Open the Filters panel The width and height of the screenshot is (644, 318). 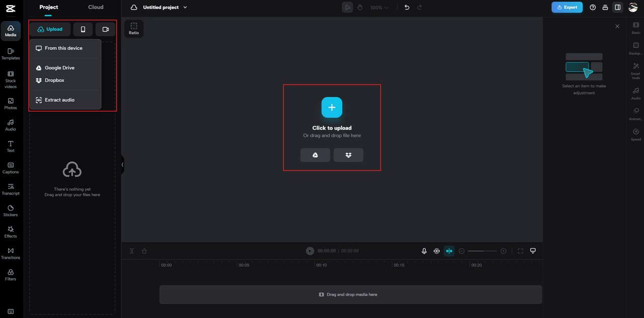(x=11, y=275)
